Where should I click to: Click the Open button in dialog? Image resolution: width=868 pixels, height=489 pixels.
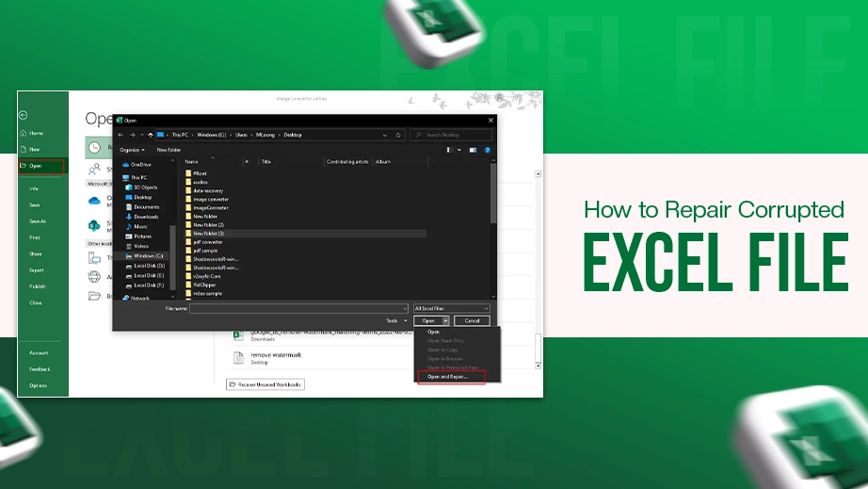[x=428, y=321]
